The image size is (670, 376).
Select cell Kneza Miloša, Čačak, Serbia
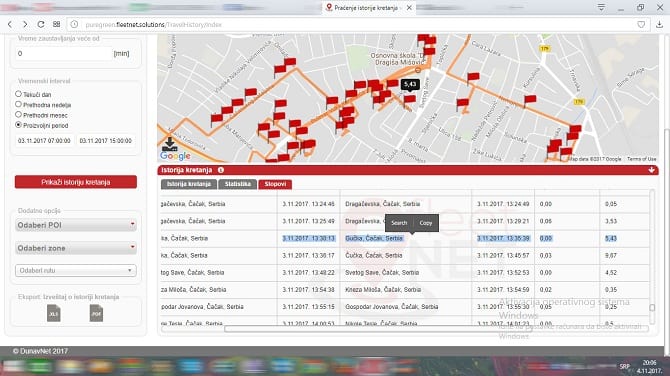click(406, 289)
